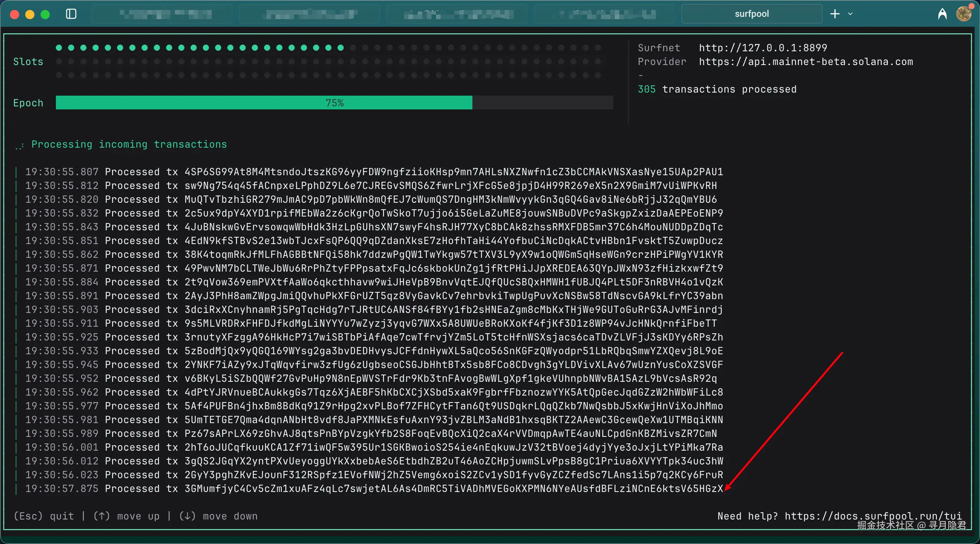Click the move up arrow hint
Screen dimensions: 980x544
[x=126, y=516]
